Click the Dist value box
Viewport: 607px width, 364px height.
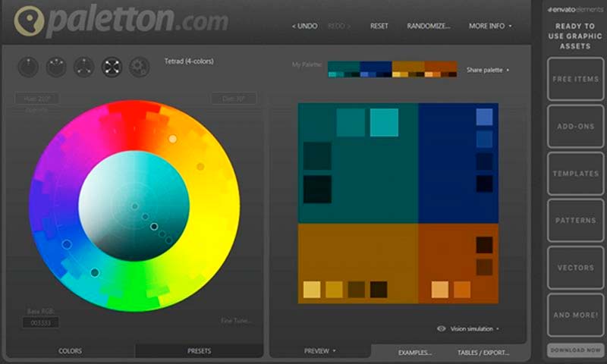234,99
